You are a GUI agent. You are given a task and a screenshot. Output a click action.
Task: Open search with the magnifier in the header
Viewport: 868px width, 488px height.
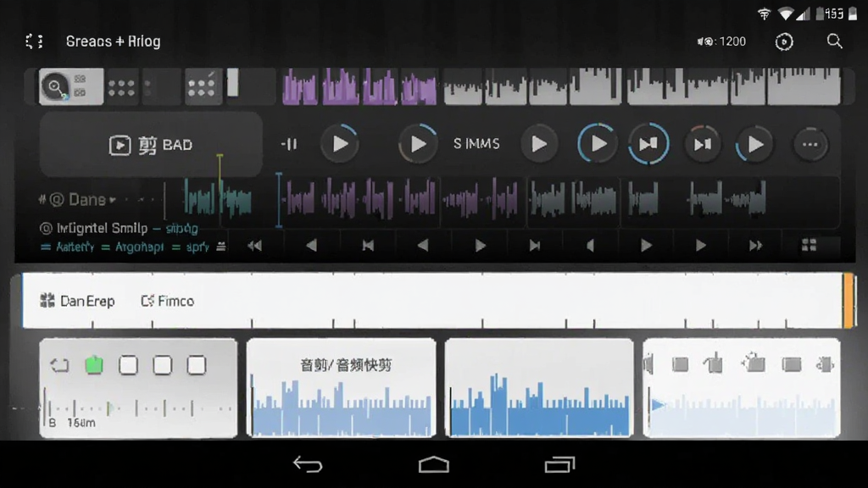tap(834, 42)
